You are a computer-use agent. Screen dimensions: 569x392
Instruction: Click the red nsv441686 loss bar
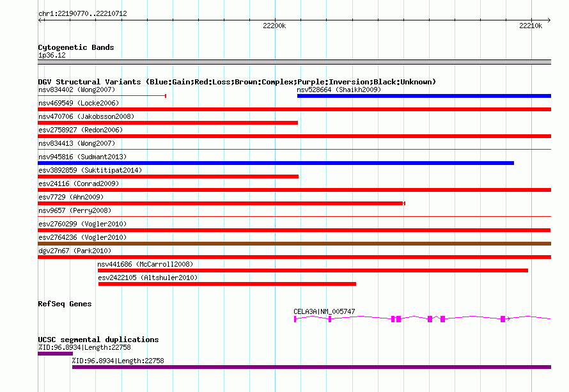pos(313,270)
